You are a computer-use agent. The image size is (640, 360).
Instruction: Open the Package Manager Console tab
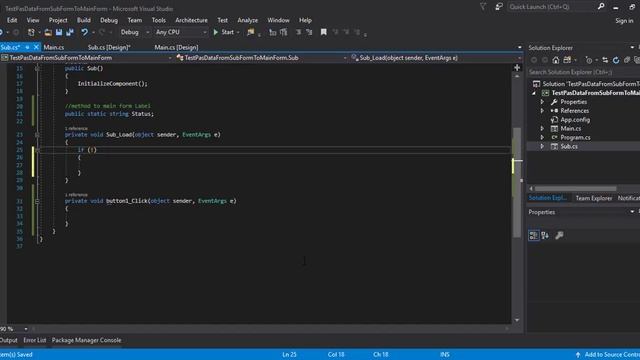(x=87, y=340)
